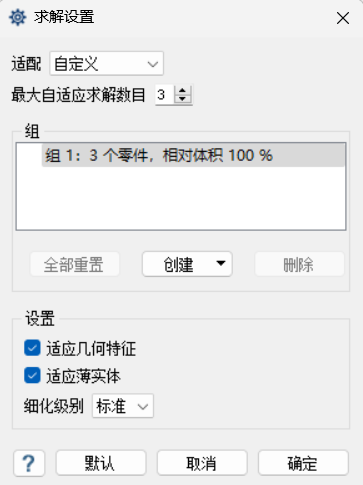Increase the 最大自适应求解数目 spinner value
This screenshot has height=485, width=363.
click(x=182, y=91)
